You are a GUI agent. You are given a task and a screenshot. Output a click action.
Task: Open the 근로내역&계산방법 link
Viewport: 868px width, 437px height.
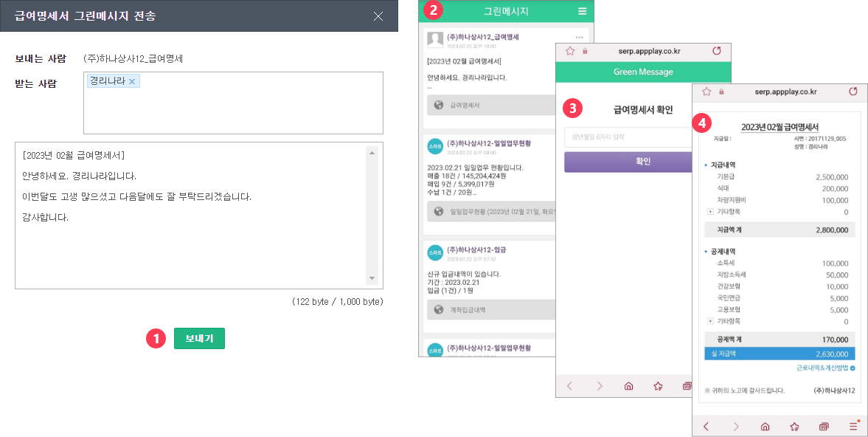825,368
